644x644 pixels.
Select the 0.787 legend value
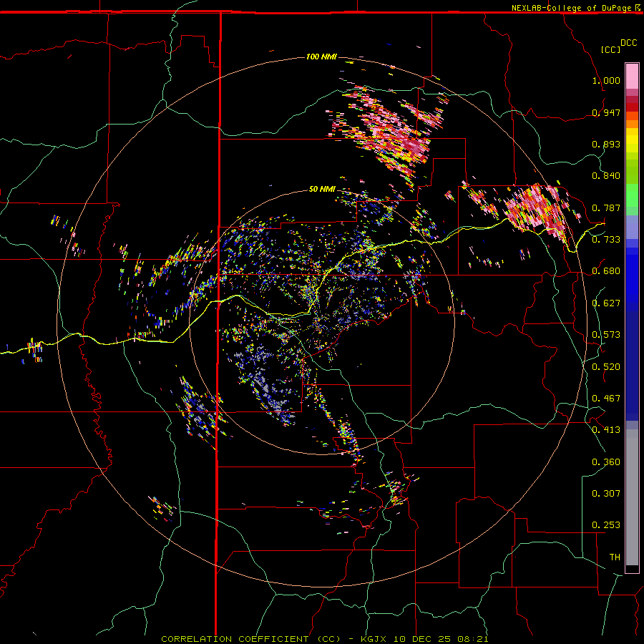606,208
